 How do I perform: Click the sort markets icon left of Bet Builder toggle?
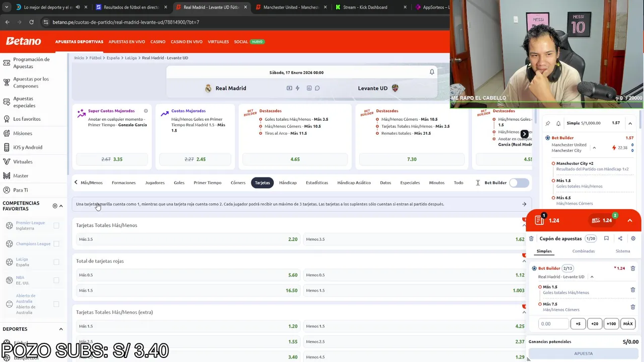(477, 183)
